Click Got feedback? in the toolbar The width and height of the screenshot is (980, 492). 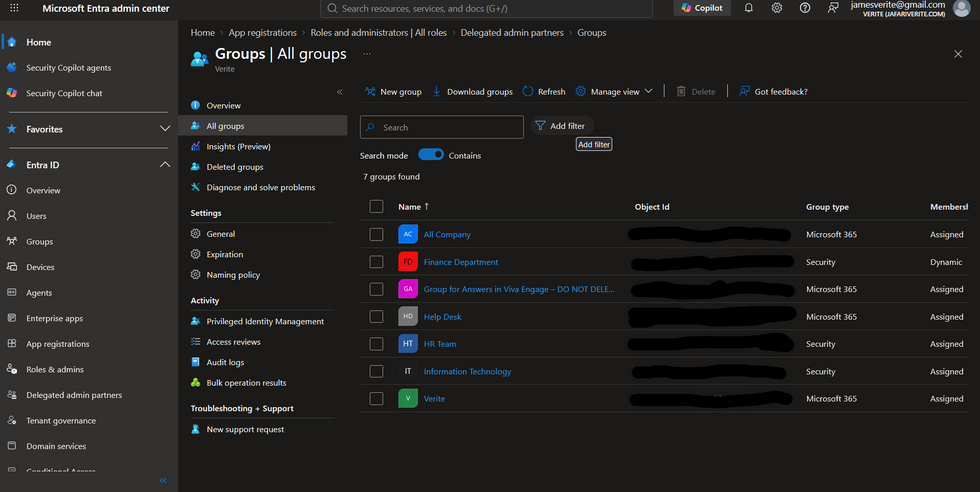pyautogui.click(x=773, y=91)
